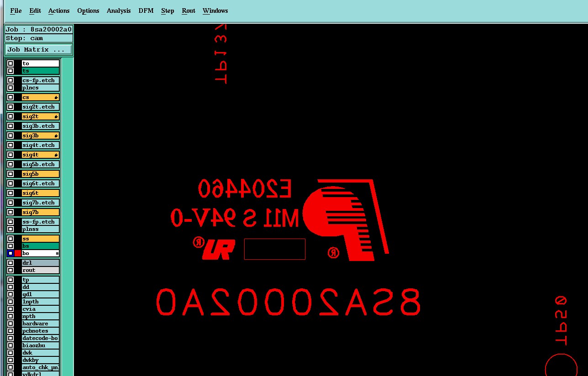588x376 pixels.
Task: Check the box beside sig5b layer
Action: coord(10,174)
